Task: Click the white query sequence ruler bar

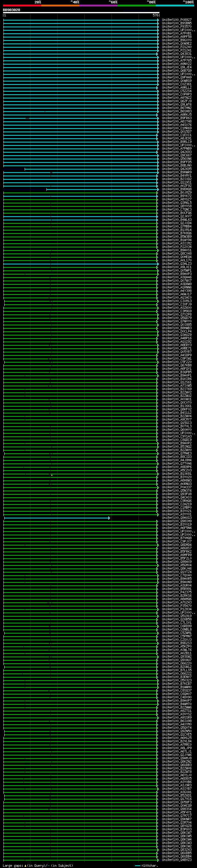Action: click(x=81, y=12)
